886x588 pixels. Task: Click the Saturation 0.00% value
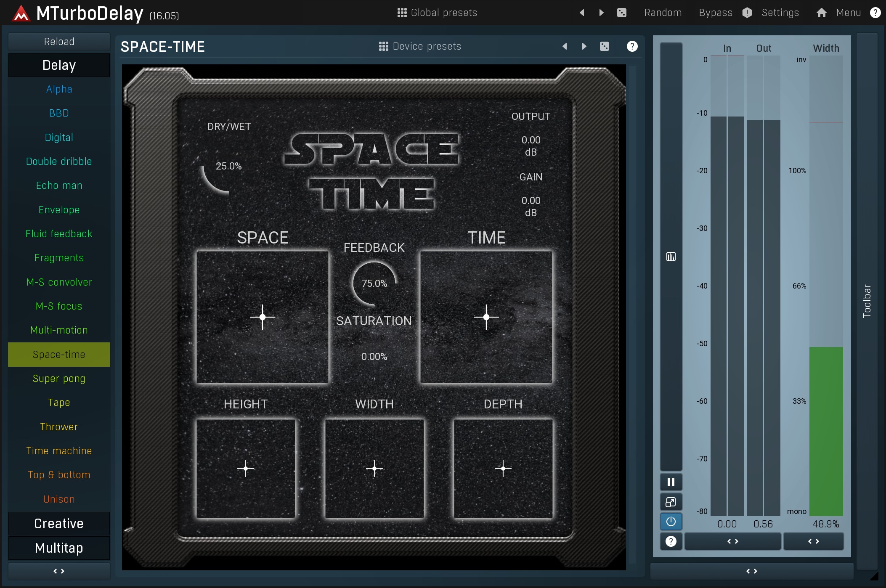click(374, 357)
